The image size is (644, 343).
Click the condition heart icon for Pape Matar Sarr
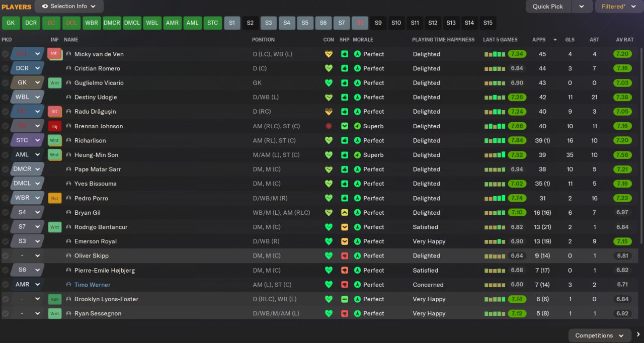pyautogui.click(x=329, y=169)
